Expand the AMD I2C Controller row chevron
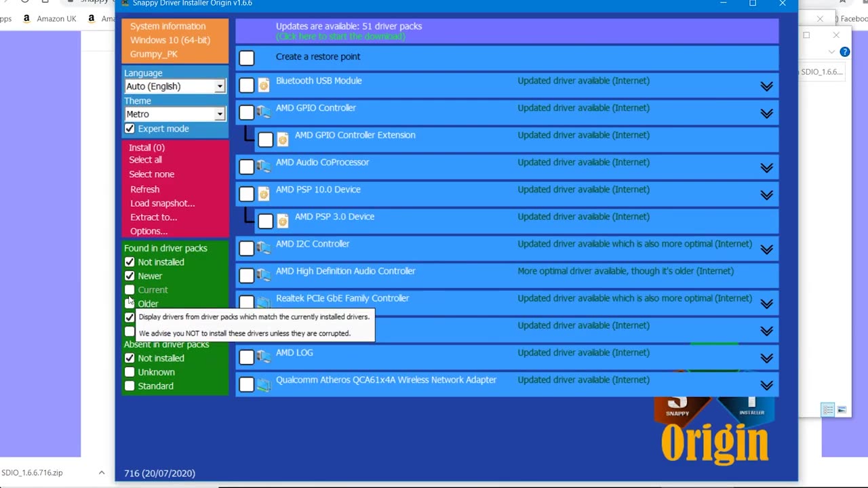 [x=766, y=249]
